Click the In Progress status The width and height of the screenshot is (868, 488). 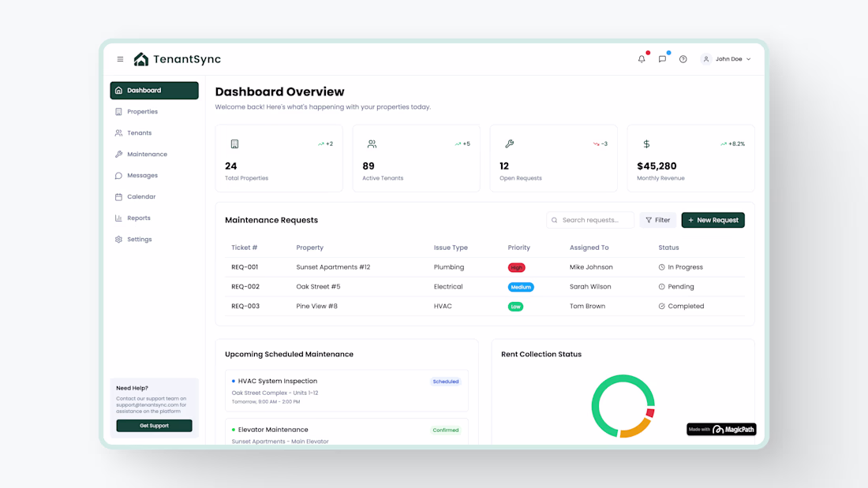681,267
